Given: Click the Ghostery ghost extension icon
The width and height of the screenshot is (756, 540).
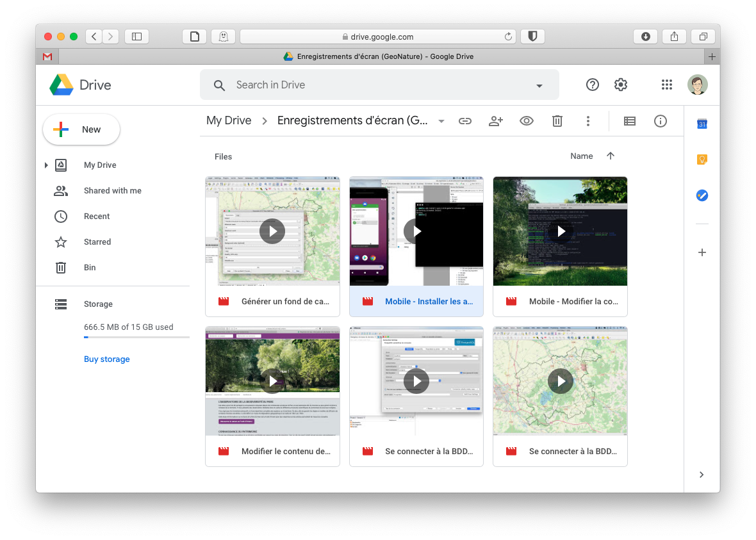Looking at the screenshot, I should (223, 37).
